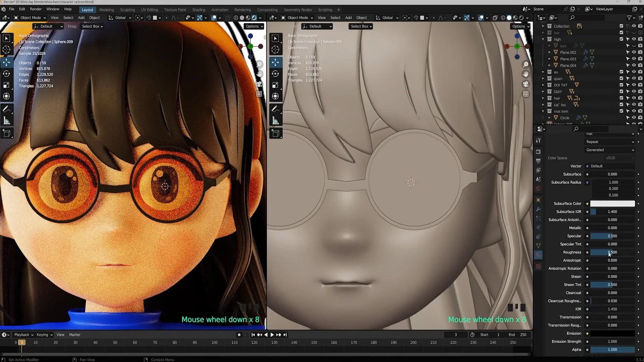The image size is (644, 362).
Task: Uncheck the Collection exclude checkbox
Action: point(621,26)
